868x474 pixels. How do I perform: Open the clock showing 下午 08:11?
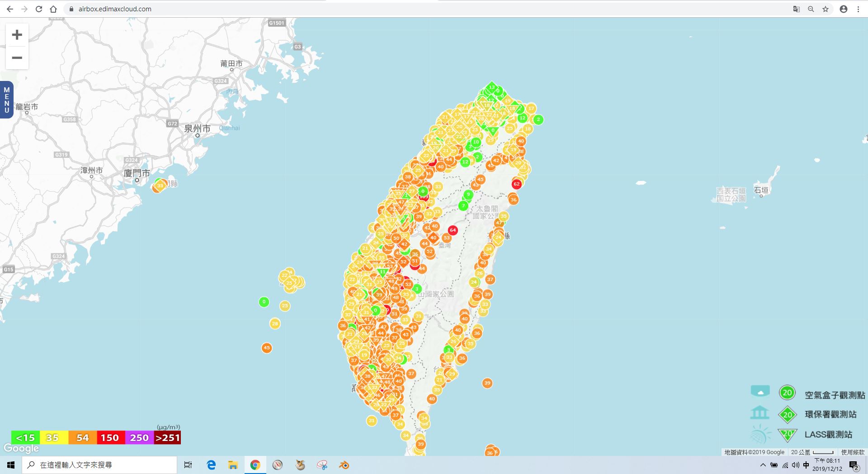pyautogui.click(x=827, y=465)
